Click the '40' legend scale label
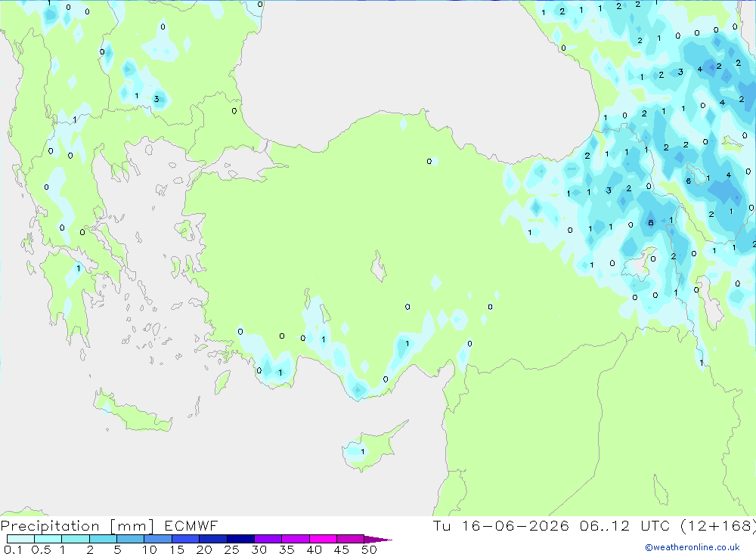Viewport: 756px width, 554px height. (314, 549)
